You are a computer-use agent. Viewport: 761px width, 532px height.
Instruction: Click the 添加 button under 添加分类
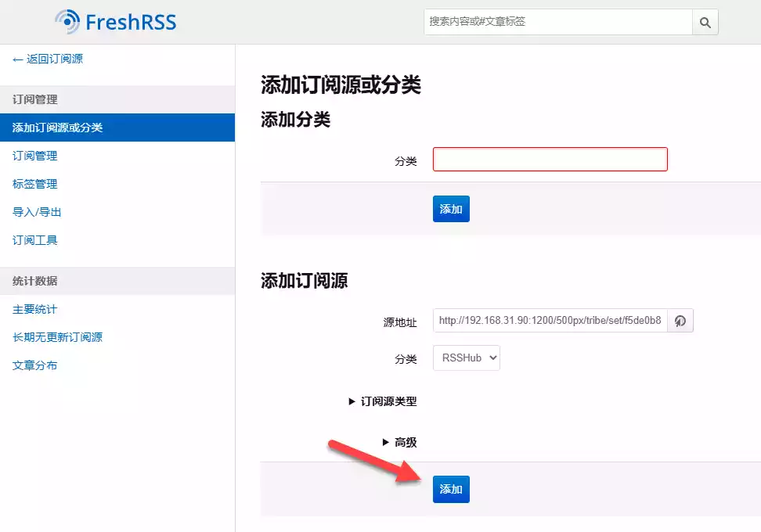tap(451, 209)
